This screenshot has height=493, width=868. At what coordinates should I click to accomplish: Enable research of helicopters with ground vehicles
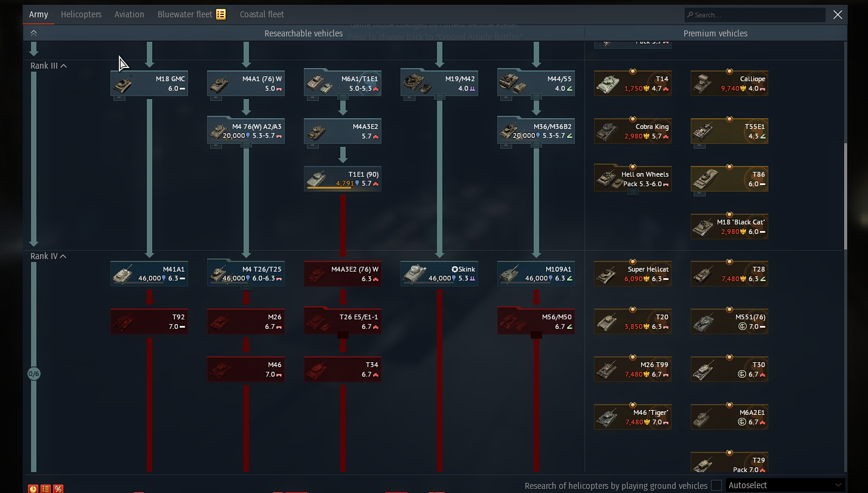716,486
